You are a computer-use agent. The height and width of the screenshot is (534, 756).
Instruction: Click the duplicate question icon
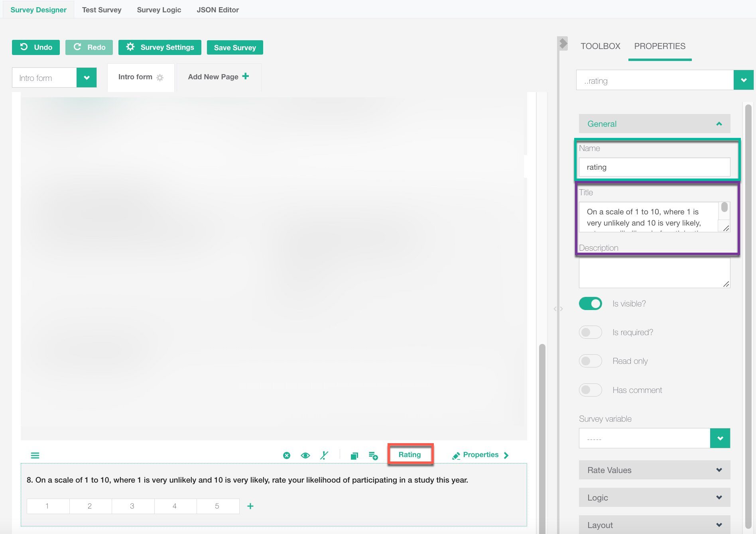click(354, 455)
